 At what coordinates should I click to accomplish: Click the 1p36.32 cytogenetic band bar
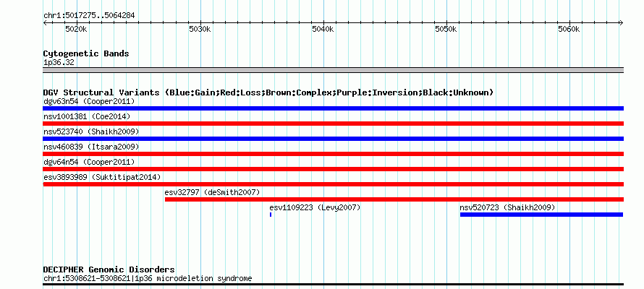tap(333, 70)
